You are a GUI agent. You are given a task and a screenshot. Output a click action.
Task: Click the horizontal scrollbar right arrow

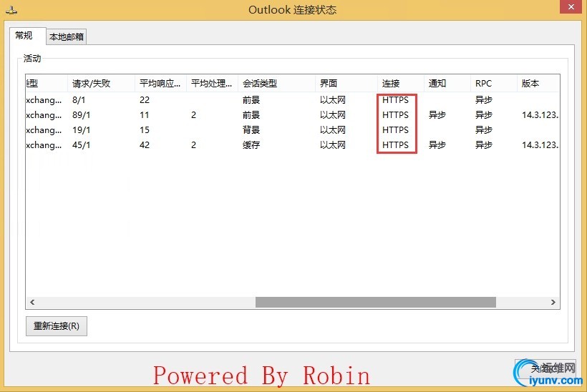click(553, 302)
